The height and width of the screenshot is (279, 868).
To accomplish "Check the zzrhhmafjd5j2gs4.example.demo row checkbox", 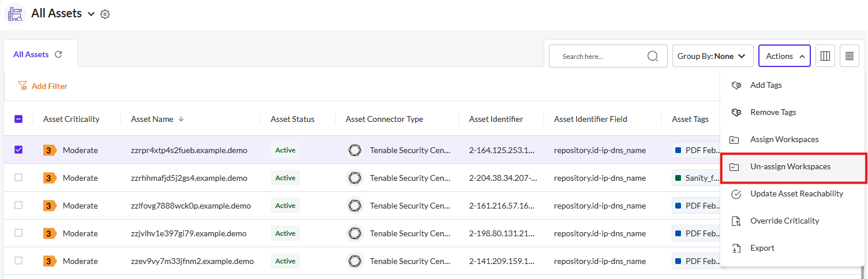I will tap(18, 177).
